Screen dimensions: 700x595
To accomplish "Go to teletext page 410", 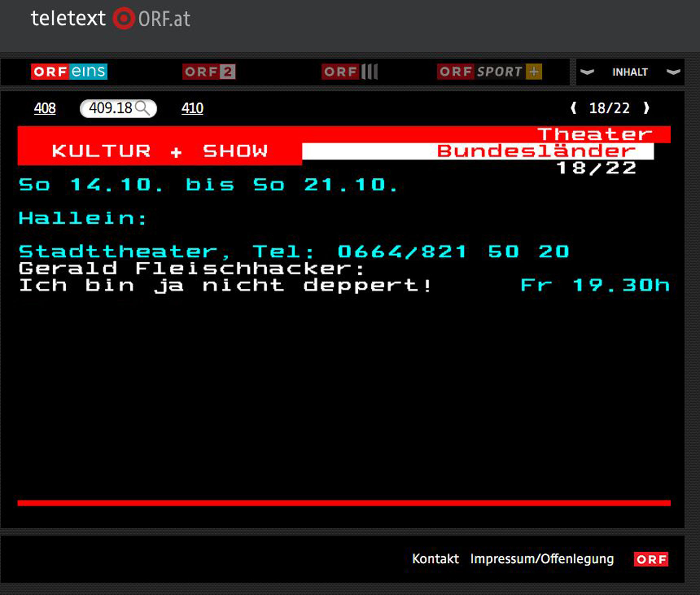I will point(192,108).
